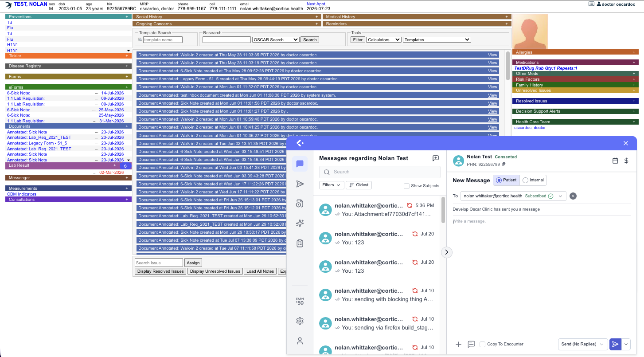Click the Earn $50 referral icon

click(300, 301)
